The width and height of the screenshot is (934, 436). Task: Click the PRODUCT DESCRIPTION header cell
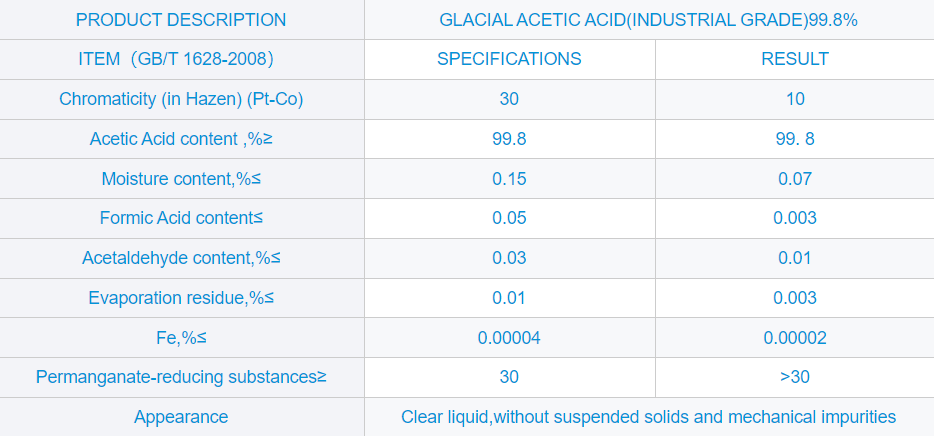tap(181, 20)
